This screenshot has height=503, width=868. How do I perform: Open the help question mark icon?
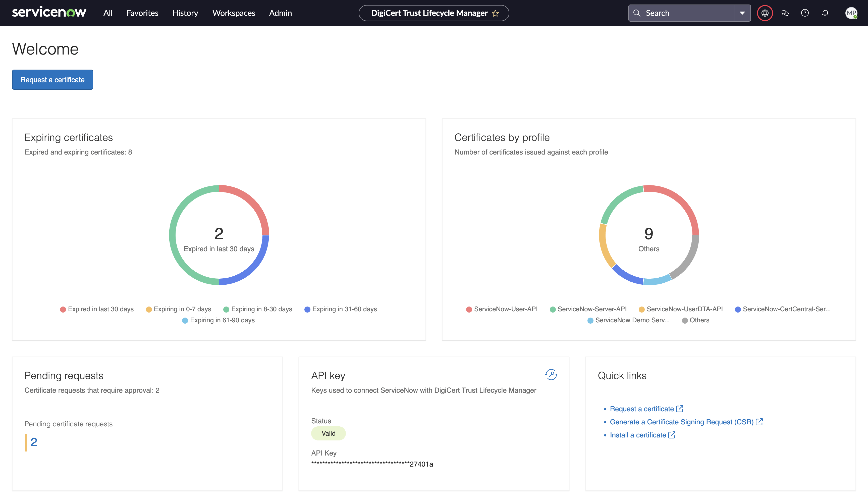[x=805, y=13]
